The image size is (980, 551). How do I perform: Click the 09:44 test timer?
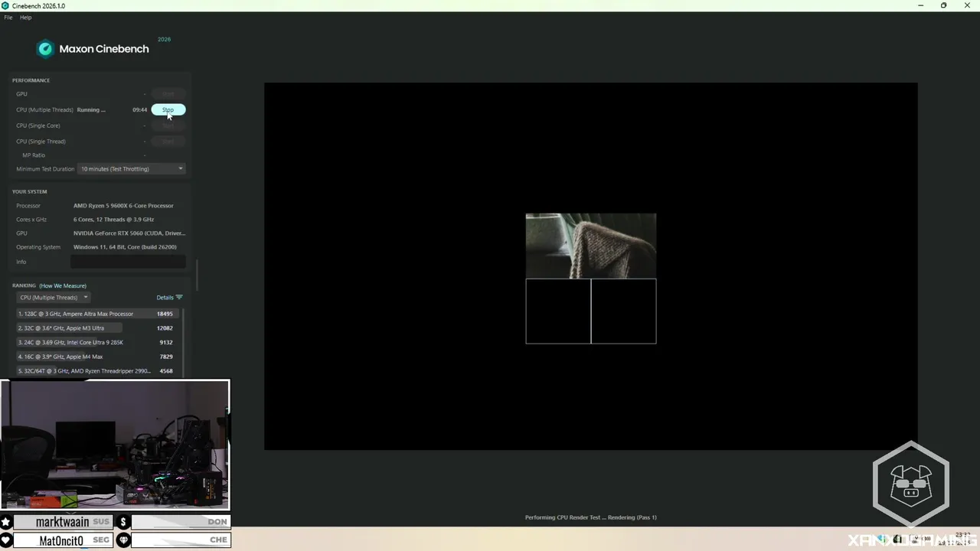click(x=139, y=110)
